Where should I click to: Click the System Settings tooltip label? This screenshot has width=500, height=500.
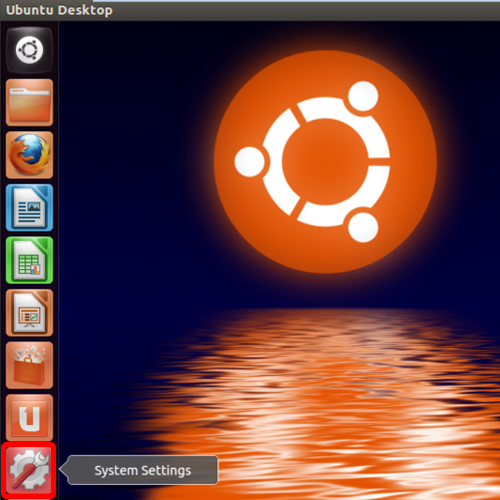(143, 470)
